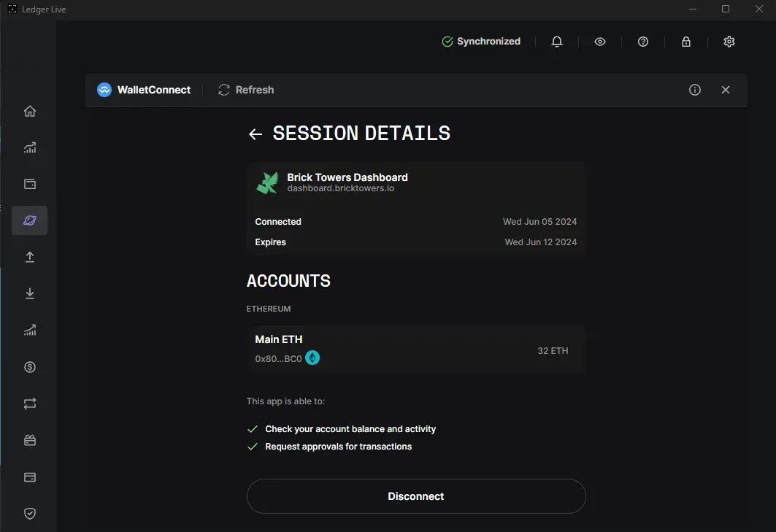Maximize the Ledger Live window
The height and width of the screenshot is (532, 776).
[x=726, y=9]
